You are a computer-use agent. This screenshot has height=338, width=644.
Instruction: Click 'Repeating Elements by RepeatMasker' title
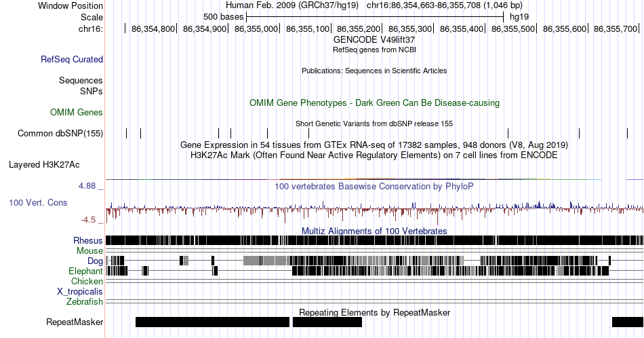coord(374,312)
